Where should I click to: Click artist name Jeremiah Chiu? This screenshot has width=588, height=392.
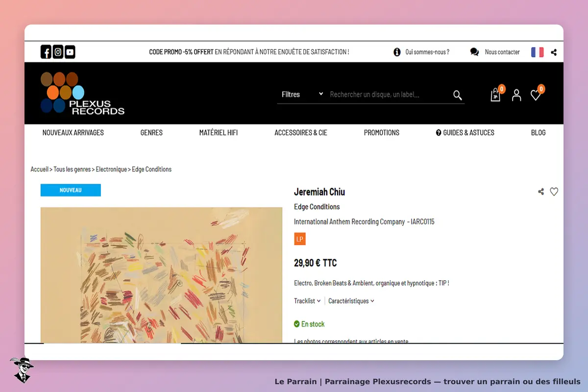coord(319,192)
